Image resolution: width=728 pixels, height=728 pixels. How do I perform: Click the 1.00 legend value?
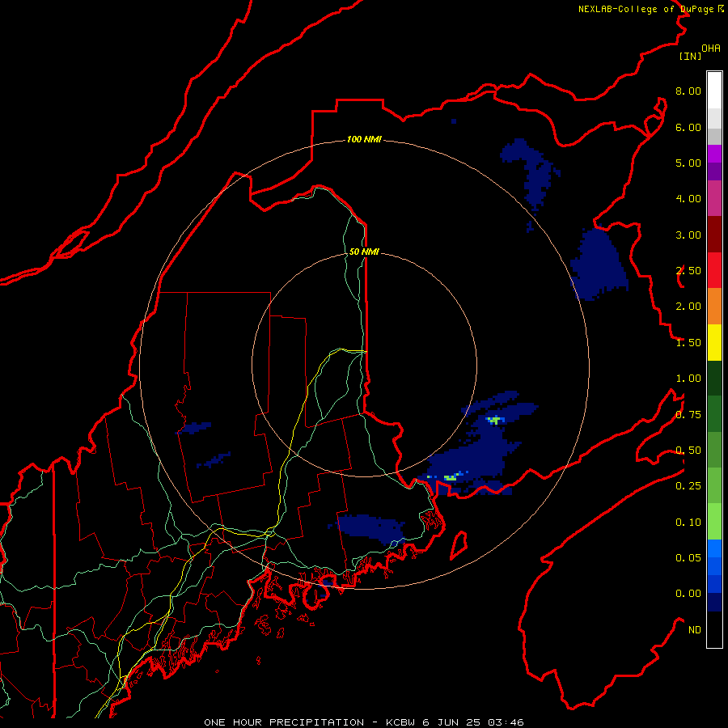pyautogui.click(x=688, y=379)
